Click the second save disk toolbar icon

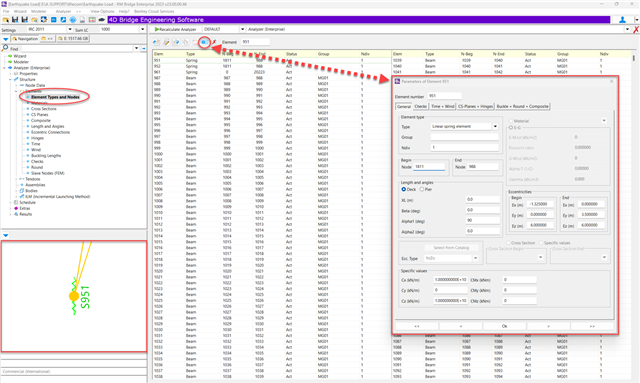pos(24,20)
